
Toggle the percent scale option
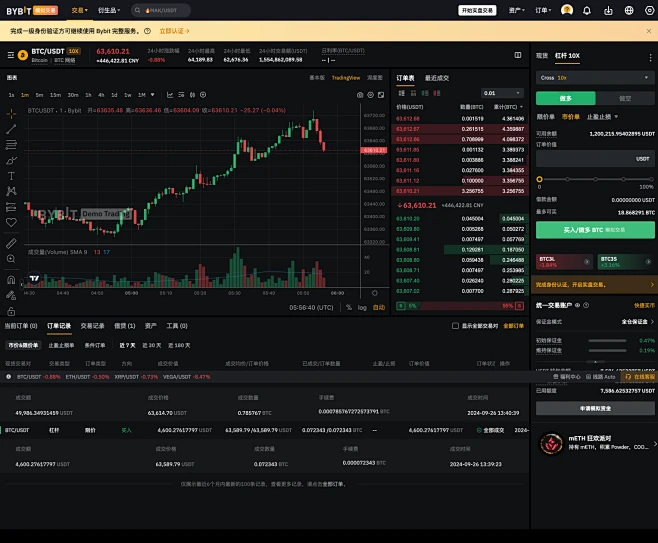pyautogui.click(x=349, y=308)
